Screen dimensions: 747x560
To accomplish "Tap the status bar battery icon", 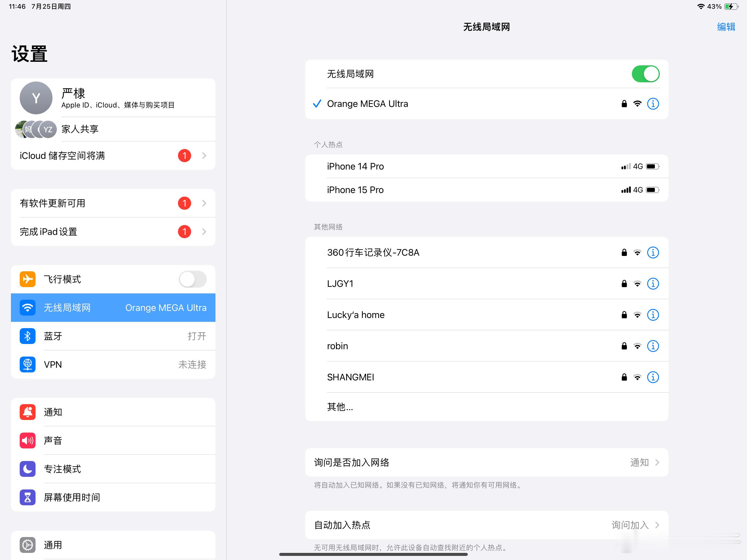I will pyautogui.click(x=731, y=6).
